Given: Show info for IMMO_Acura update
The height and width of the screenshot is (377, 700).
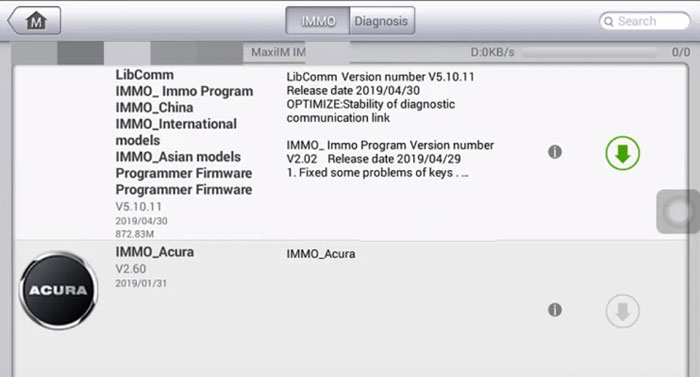Looking at the screenshot, I should click(x=555, y=310).
